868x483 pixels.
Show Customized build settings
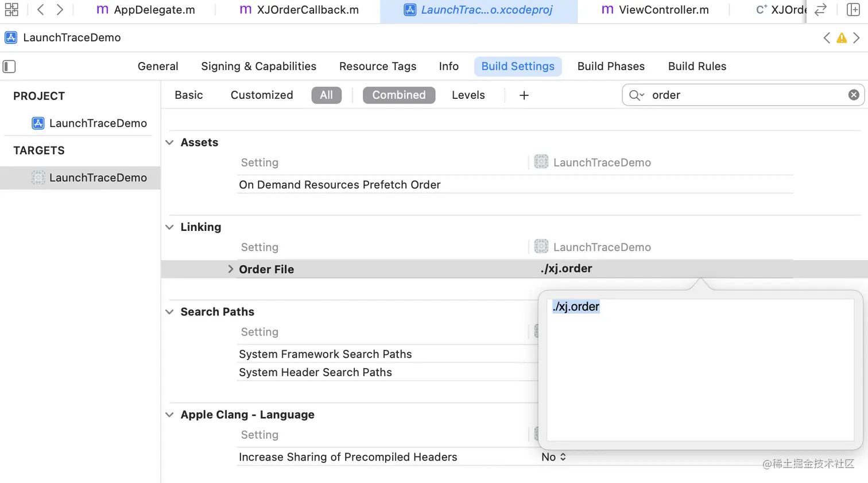pyautogui.click(x=262, y=95)
